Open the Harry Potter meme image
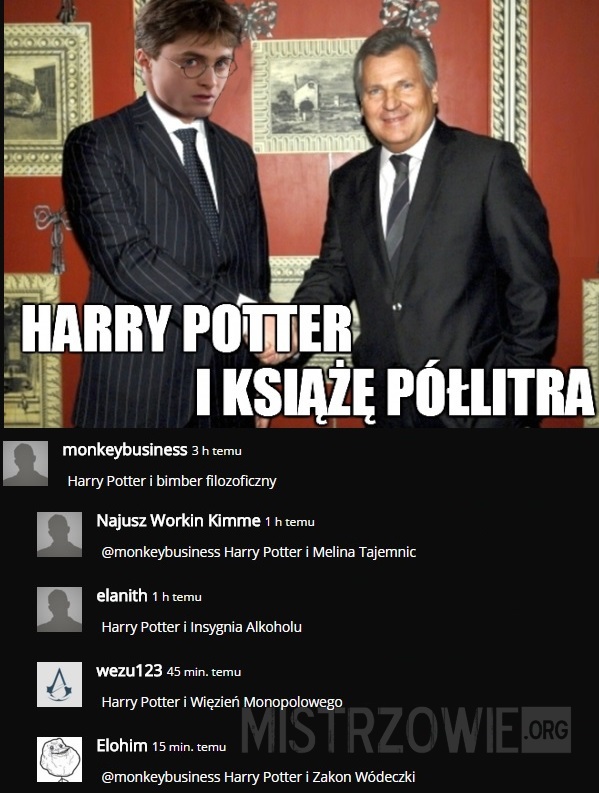Viewport: 599px width, 793px height. click(x=301, y=213)
